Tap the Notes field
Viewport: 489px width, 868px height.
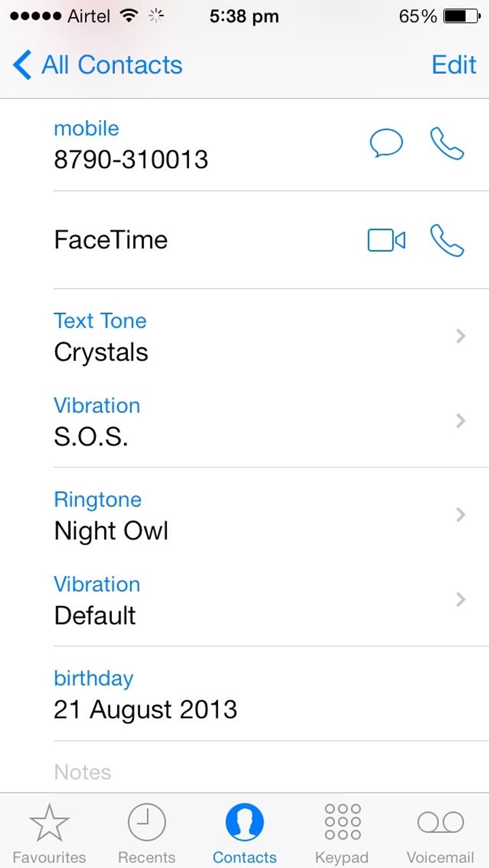83,772
